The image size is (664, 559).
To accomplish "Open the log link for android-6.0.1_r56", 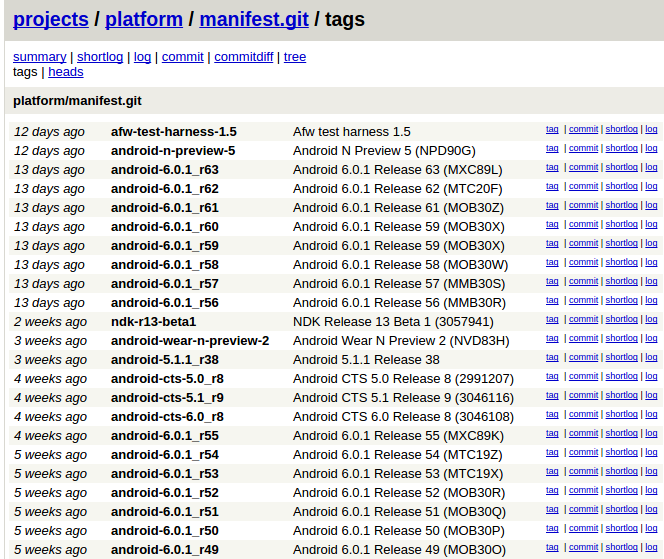I will (651, 300).
